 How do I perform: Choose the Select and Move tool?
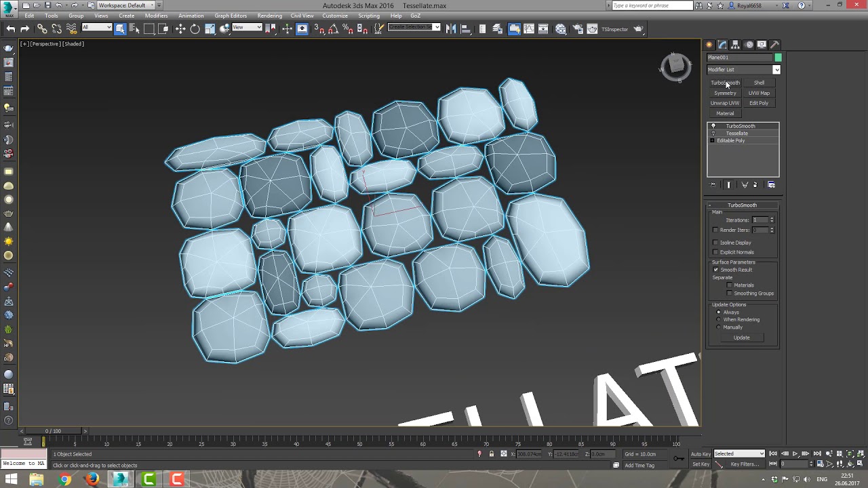[x=180, y=28]
